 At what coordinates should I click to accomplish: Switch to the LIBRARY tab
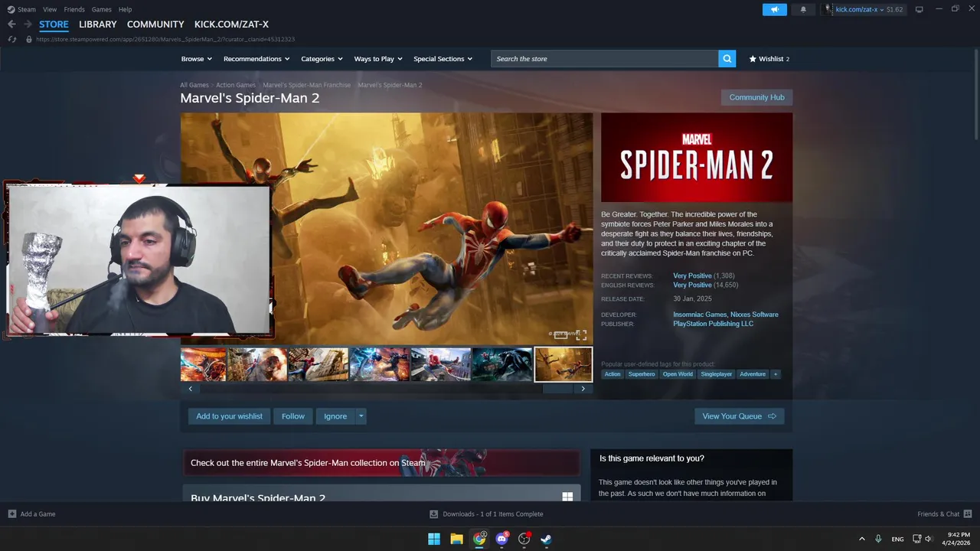pos(98,24)
